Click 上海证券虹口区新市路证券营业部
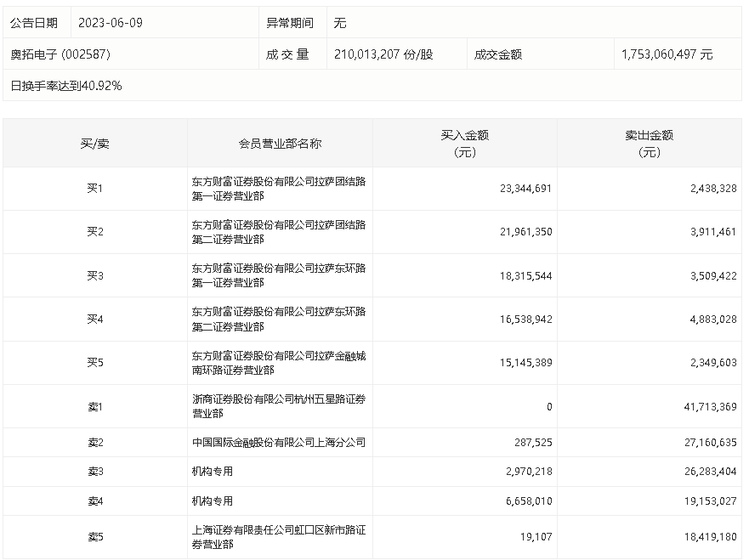The height and width of the screenshot is (560, 749). pyautogui.click(x=279, y=537)
